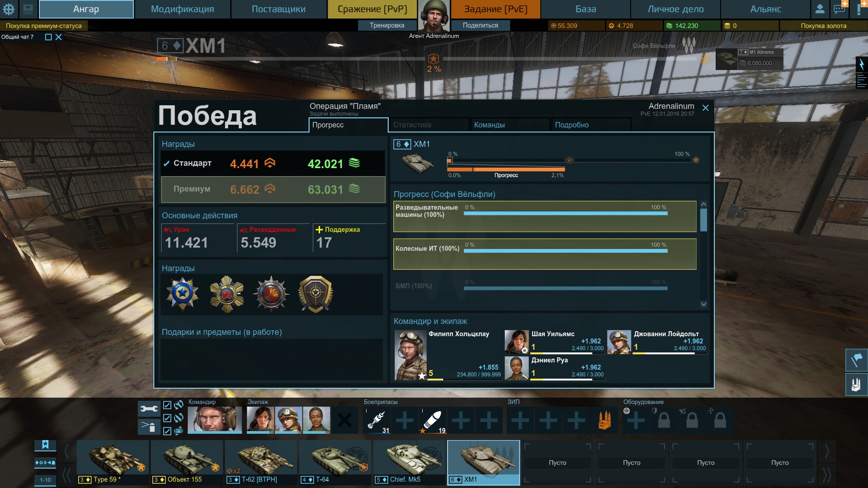868x488 pixels.
Task: Click the lightning bolt side panel icon
Action: [862, 64]
